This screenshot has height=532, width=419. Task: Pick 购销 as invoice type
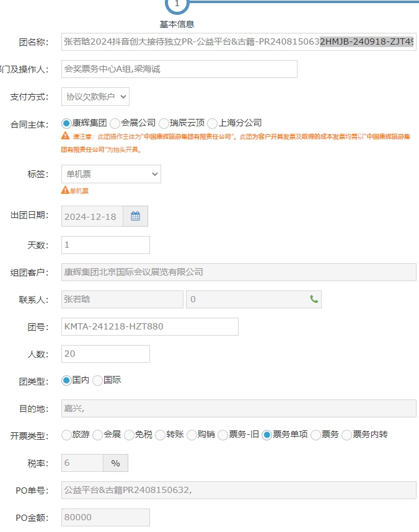point(192,435)
